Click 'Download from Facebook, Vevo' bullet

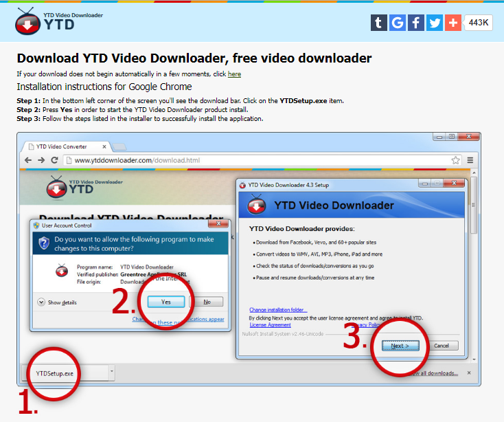[x=314, y=242]
